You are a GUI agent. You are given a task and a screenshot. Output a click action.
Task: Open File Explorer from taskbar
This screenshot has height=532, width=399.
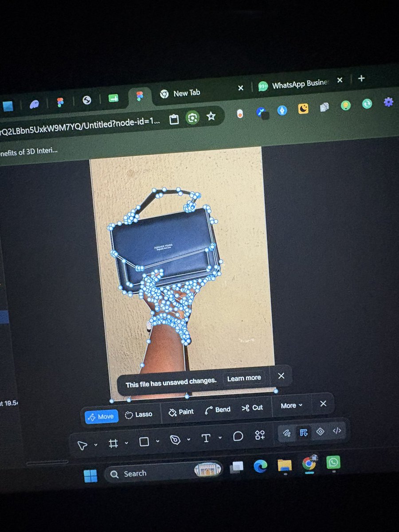(x=285, y=465)
